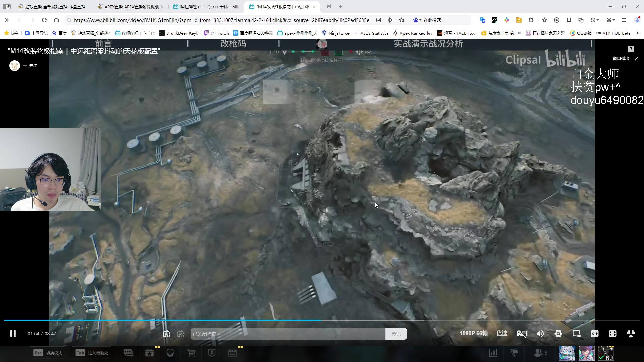The height and width of the screenshot is (362, 644).
Task: Open the Apex Ranked bookmark
Action: (x=413, y=33)
